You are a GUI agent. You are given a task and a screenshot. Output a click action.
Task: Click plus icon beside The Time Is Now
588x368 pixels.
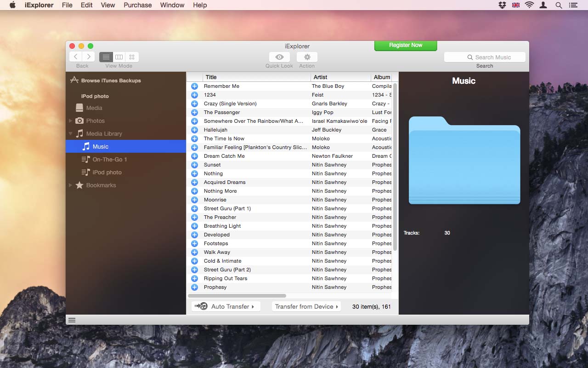click(194, 138)
